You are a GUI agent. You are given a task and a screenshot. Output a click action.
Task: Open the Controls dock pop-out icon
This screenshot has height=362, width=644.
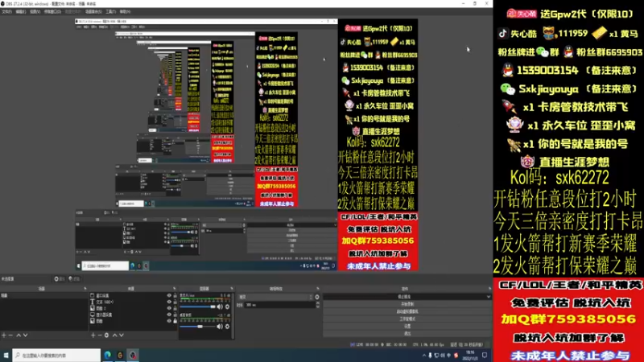pyautogui.click(x=489, y=289)
